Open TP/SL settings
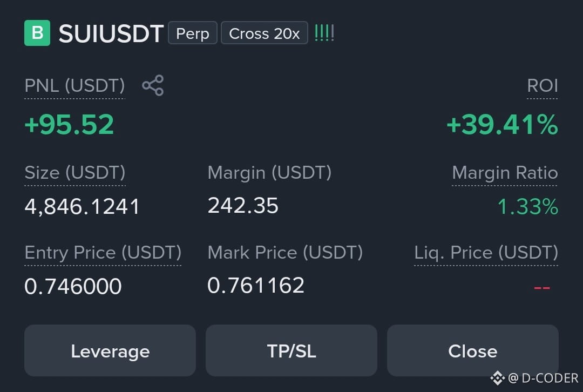 click(291, 351)
